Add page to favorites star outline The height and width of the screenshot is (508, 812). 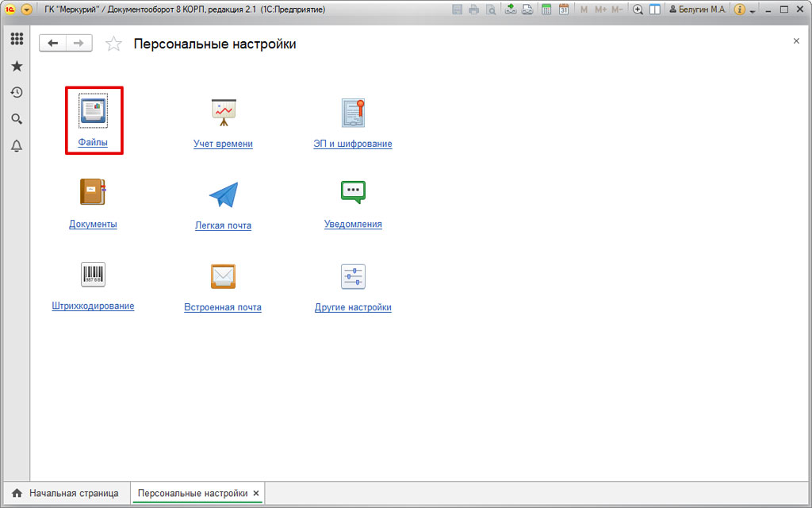coord(113,44)
